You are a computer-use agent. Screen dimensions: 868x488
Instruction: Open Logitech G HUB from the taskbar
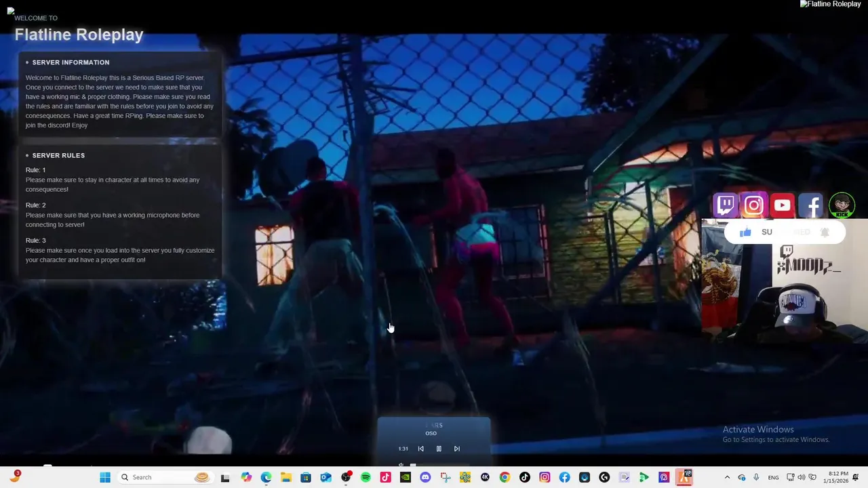604,477
